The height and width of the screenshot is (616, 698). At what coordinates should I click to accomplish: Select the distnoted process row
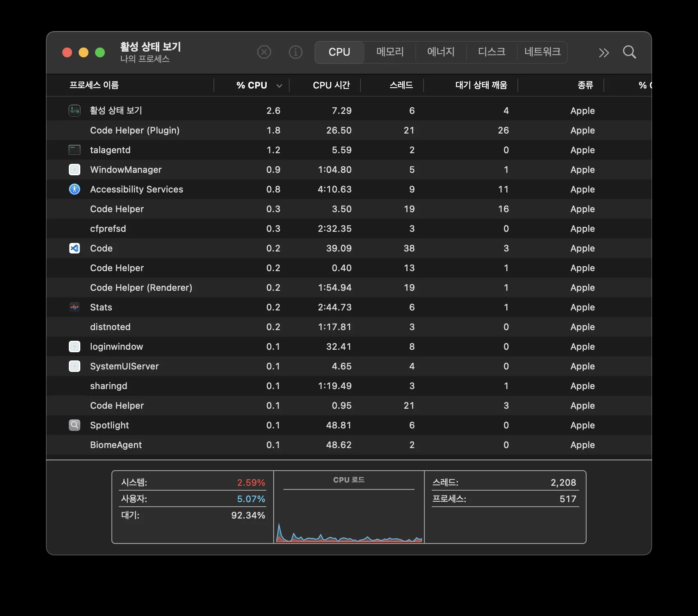click(349, 327)
